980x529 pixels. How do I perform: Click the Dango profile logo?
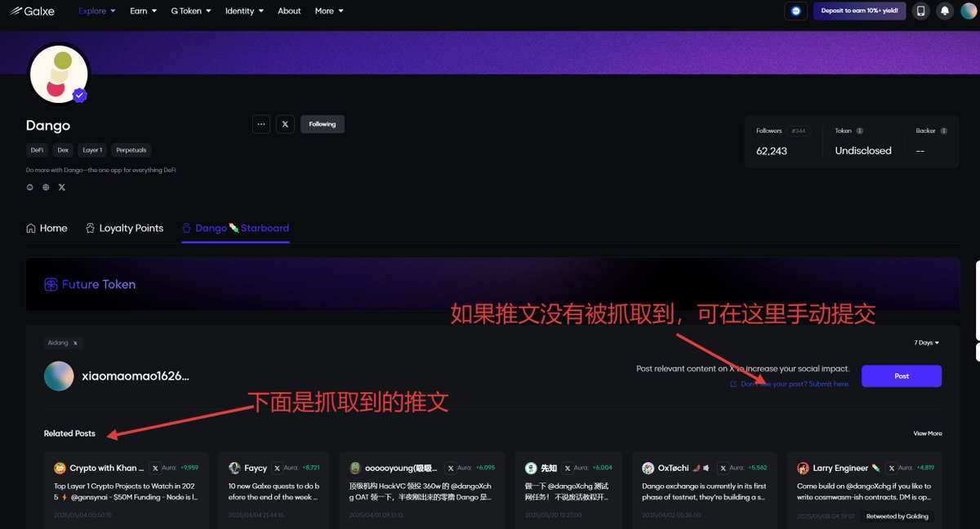(59, 74)
